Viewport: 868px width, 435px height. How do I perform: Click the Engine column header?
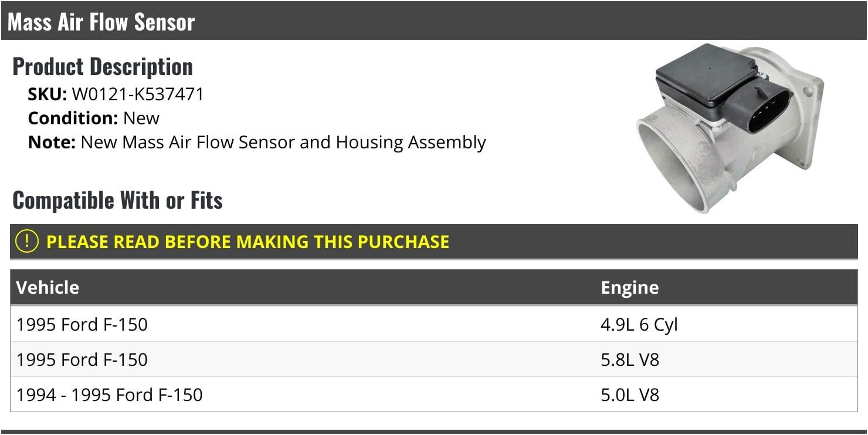(x=629, y=287)
